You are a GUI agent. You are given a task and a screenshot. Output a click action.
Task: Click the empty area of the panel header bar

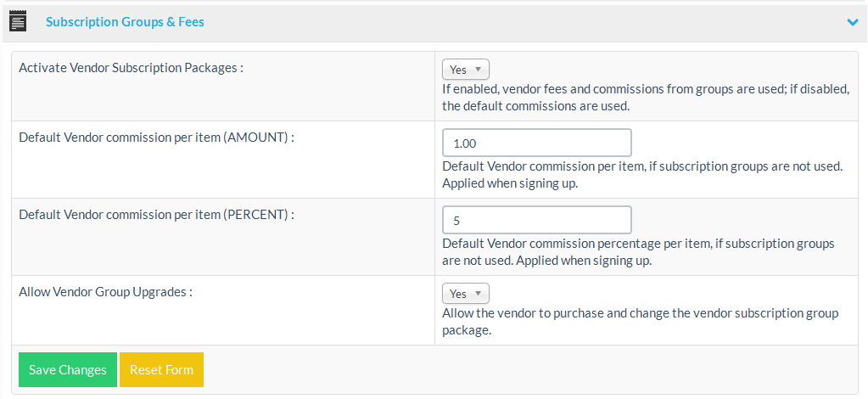tap(509, 22)
